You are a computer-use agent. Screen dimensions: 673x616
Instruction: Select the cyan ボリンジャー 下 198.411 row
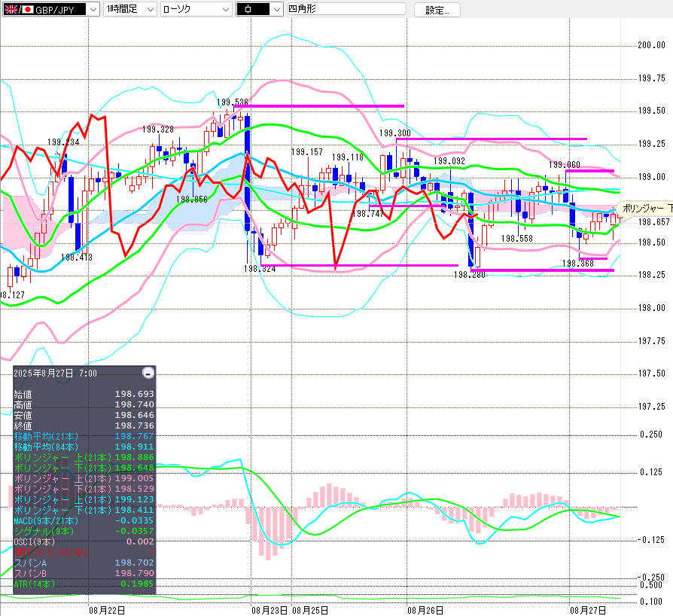point(84,510)
